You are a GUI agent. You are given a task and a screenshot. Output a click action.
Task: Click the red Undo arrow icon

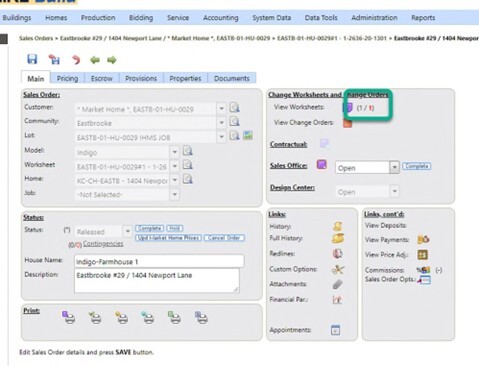click(76, 60)
